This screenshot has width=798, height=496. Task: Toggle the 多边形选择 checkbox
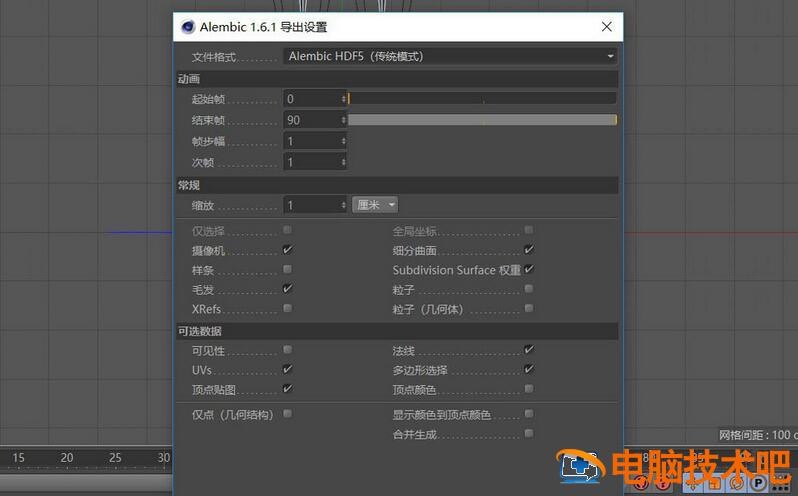(529, 369)
